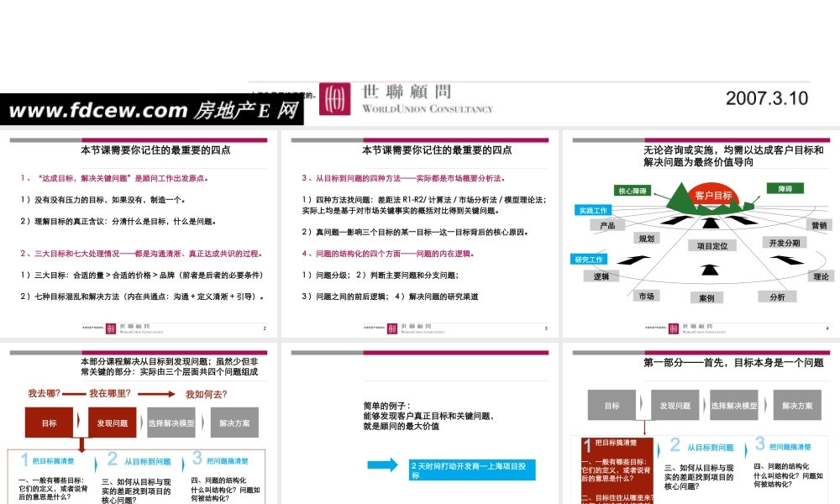840x504 pixels.
Task: Click heading 2、三大目标和七大处理情况
Action: tap(141, 254)
